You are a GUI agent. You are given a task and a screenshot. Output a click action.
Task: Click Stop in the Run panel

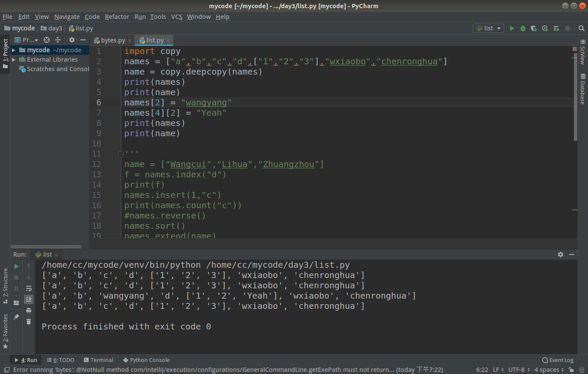point(16,278)
